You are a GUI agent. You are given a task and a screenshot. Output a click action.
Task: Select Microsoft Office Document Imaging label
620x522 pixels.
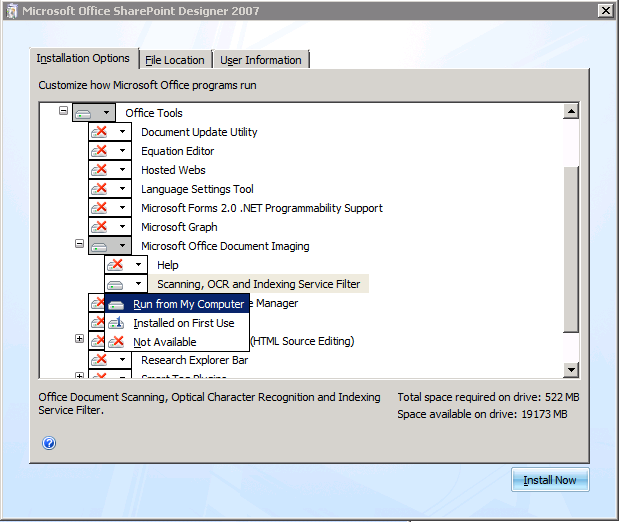tap(225, 246)
